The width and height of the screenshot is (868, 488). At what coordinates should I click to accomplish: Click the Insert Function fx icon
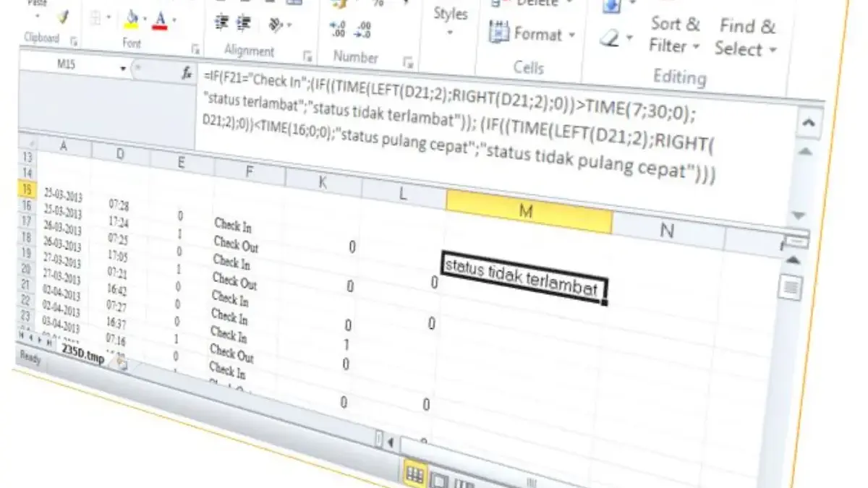coord(187,72)
